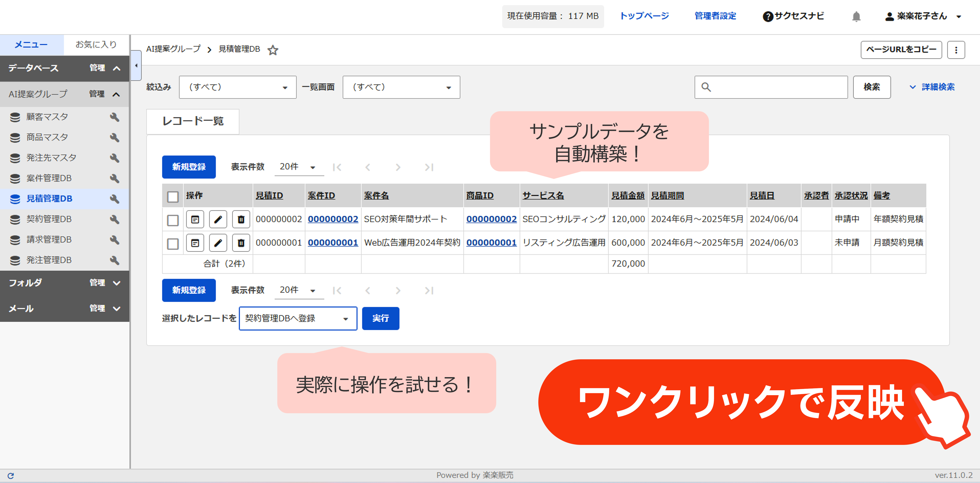The image size is (980, 483).
Task: Expand the フォルダ section
Action: click(x=117, y=283)
